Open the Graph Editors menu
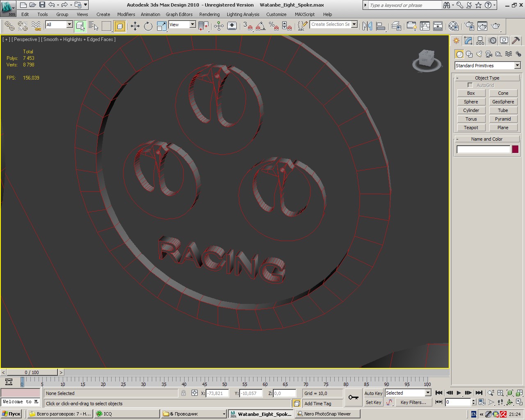 (179, 14)
